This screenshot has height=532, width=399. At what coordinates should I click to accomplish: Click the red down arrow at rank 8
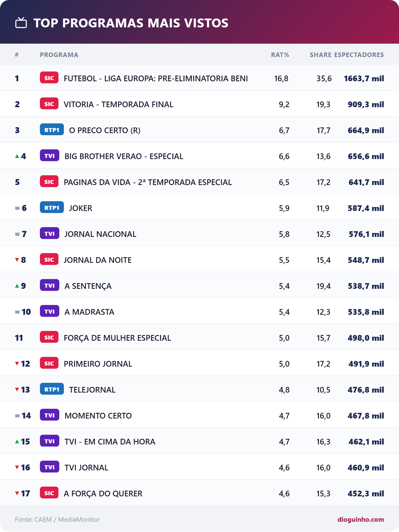coord(17,260)
